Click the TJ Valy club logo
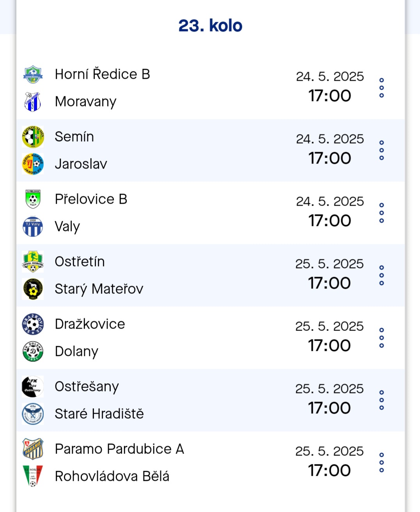This screenshot has height=512, width=420. click(33, 226)
